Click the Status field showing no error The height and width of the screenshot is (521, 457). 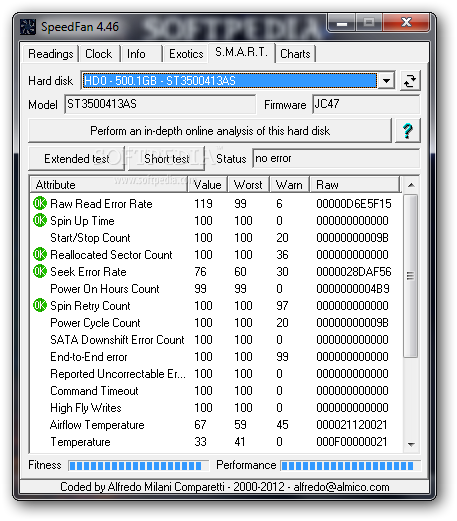(x=336, y=159)
